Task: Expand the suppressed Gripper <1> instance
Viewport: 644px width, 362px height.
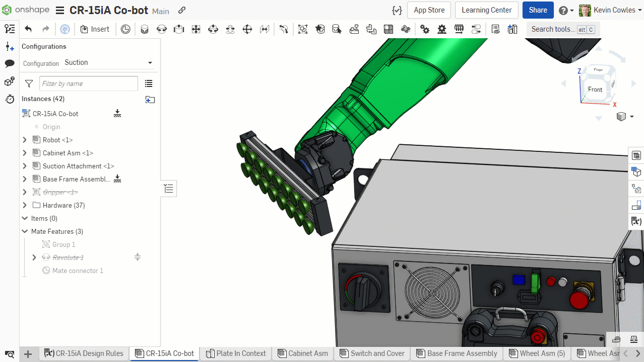Action: click(25, 192)
